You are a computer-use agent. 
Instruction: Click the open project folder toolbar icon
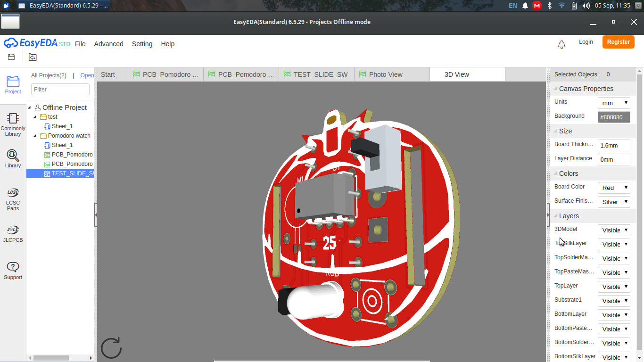click(x=10, y=56)
